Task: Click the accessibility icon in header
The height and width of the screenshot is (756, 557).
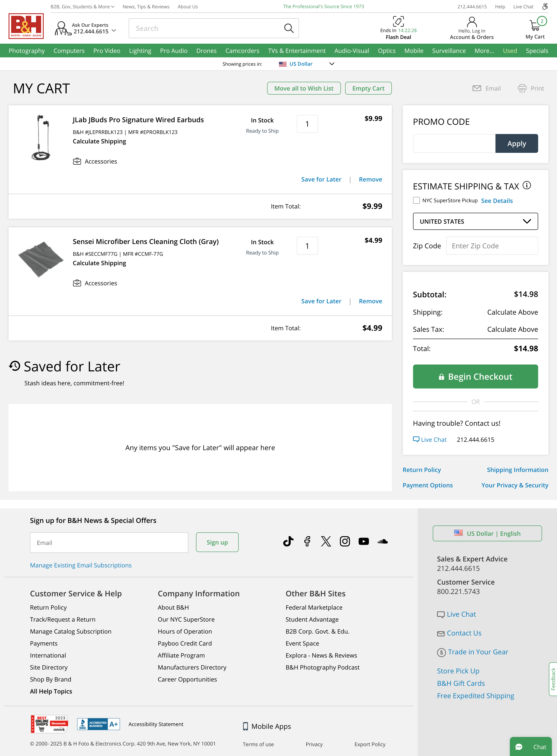Action: click(545, 6)
